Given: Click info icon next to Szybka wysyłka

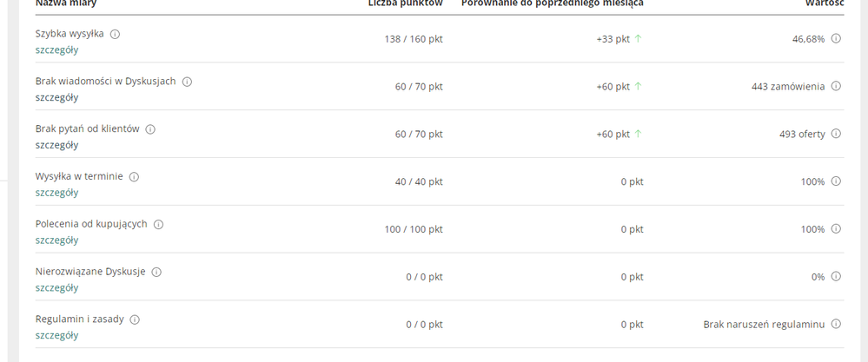Looking at the screenshot, I should coord(115,34).
